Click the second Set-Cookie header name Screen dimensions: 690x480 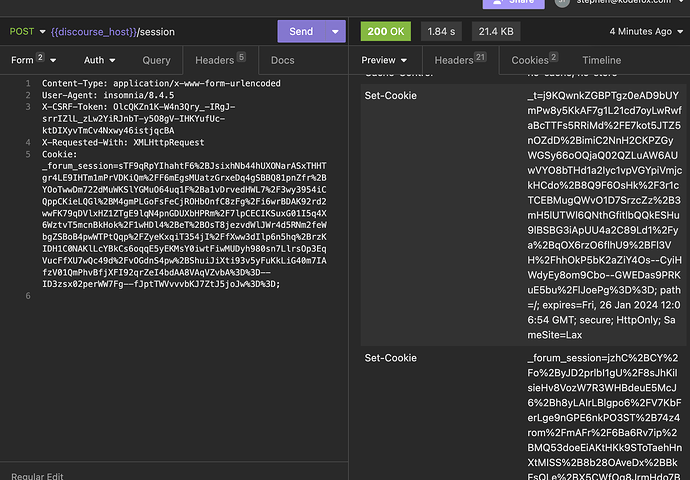pyautogui.click(x=390, y=358)
